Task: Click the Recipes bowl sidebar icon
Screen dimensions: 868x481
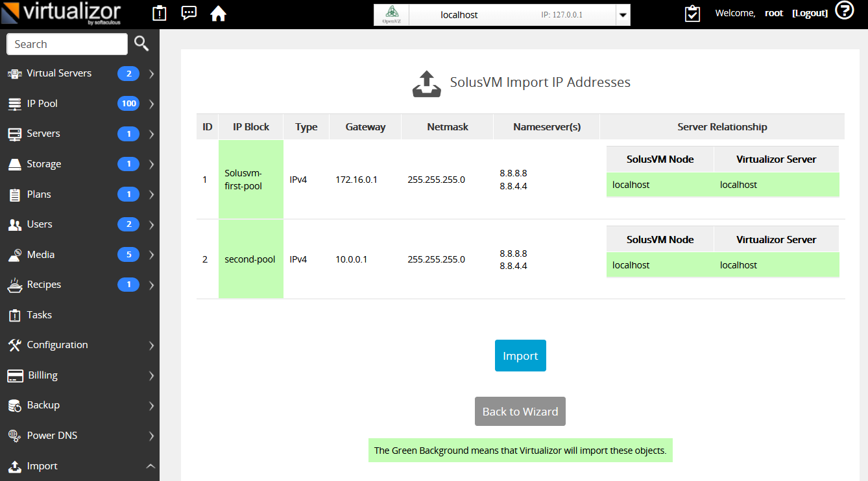Action: pyautogui.click(x=14, y=285)
